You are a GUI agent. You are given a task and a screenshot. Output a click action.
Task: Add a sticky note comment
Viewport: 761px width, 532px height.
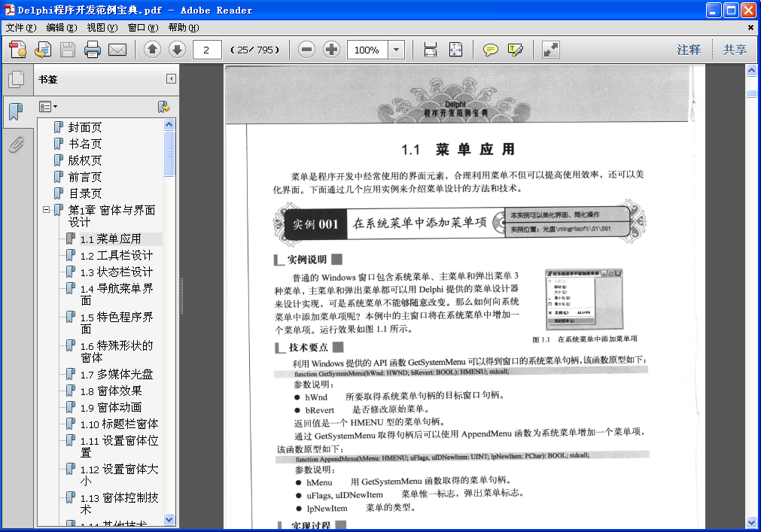point(491,50)
